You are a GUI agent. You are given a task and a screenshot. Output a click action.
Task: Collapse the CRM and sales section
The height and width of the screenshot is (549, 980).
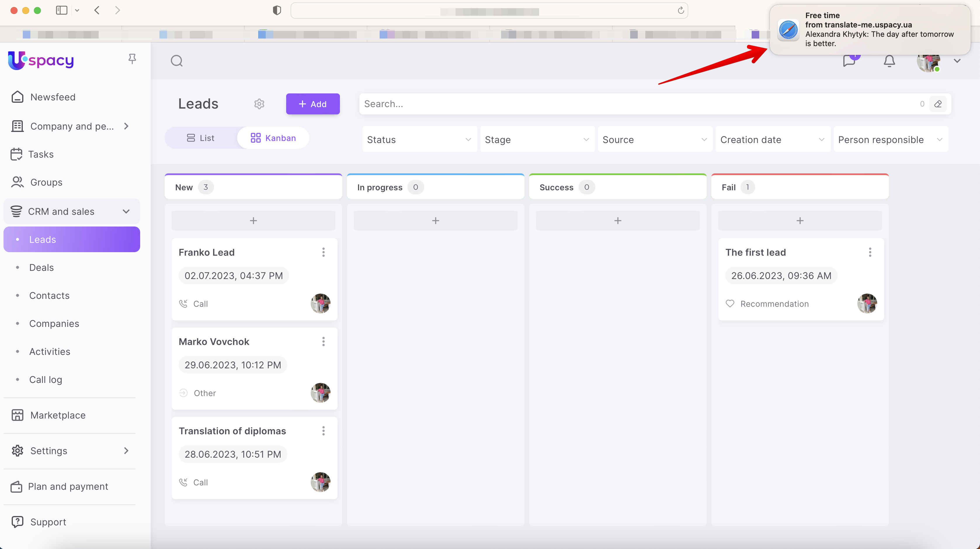point(126,211)
